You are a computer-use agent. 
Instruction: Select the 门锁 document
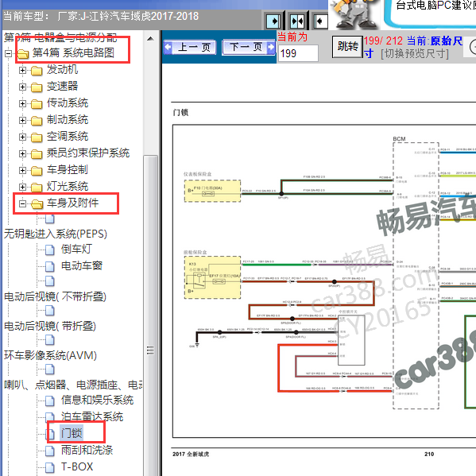[x=72, y=433]
